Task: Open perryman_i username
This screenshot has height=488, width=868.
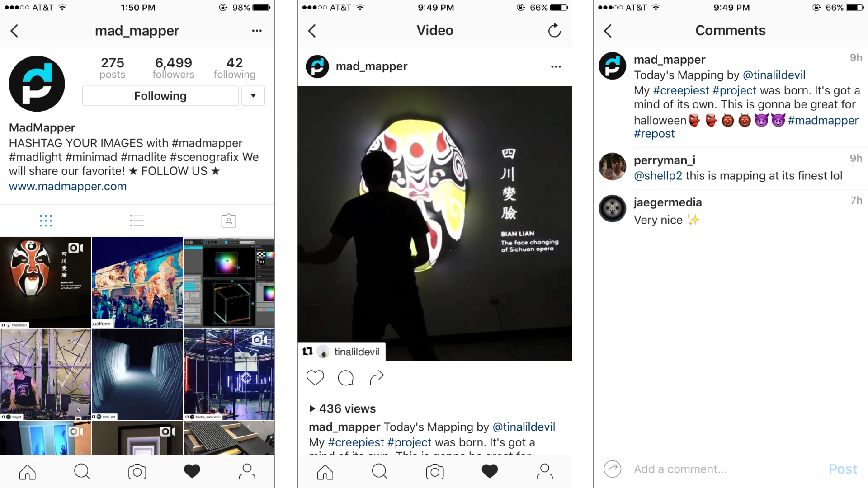Action: point(665,160)
